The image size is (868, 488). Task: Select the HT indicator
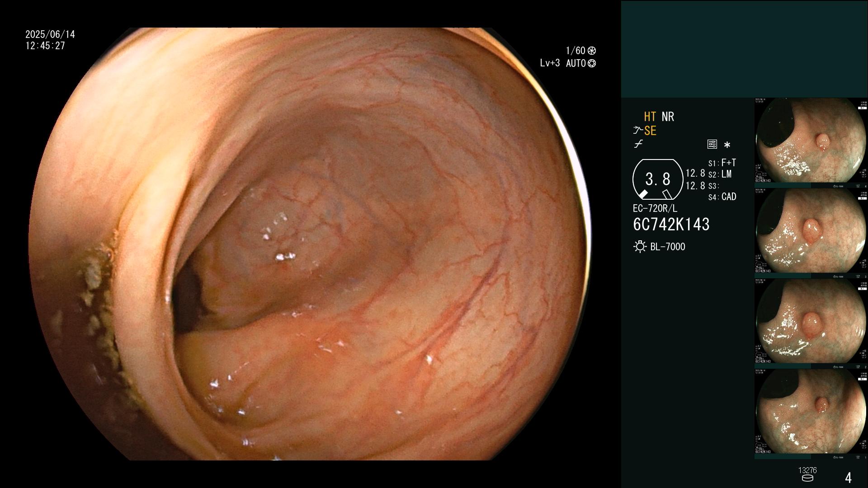[x=650, y=117]
